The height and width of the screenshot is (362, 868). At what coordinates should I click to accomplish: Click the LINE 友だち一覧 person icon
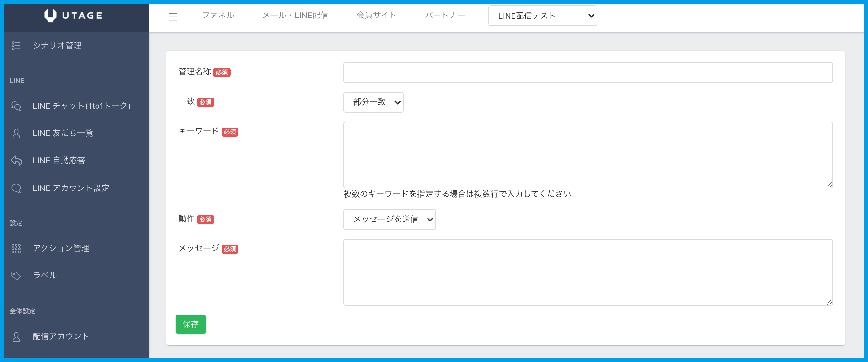[x=16, y=133]
